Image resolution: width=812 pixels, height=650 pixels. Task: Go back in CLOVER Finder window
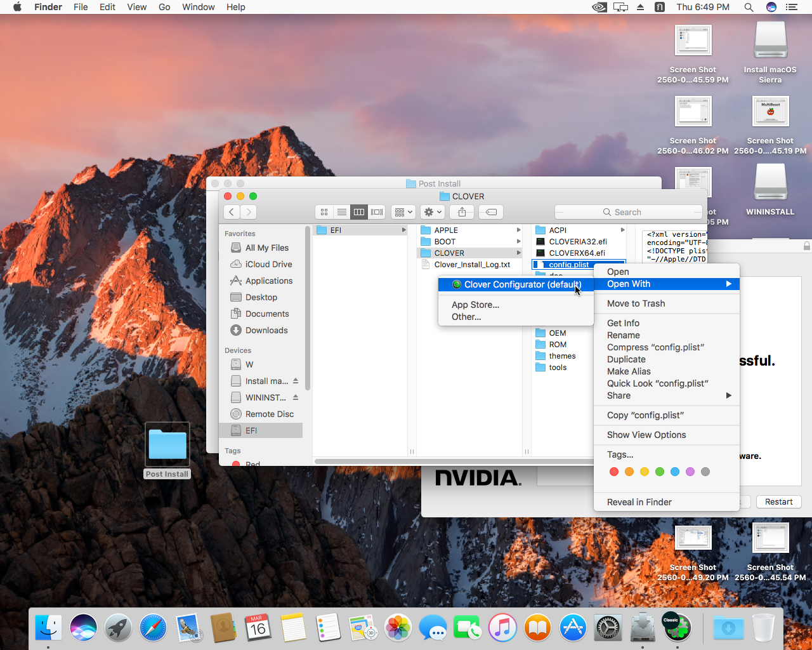click(232, 212)
